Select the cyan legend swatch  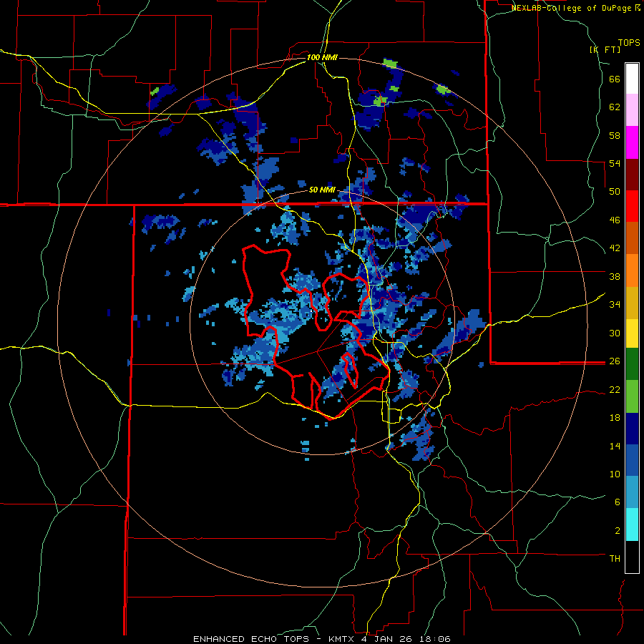pyautogui.click(x=632, y=525)
